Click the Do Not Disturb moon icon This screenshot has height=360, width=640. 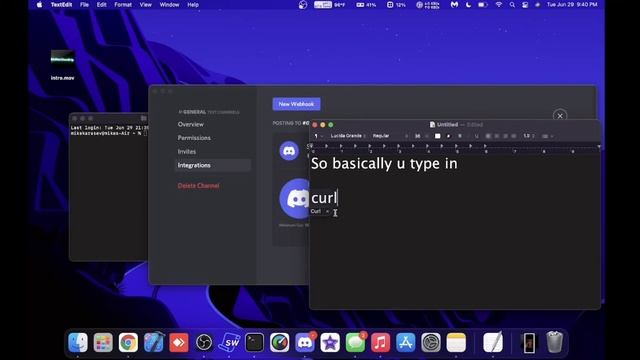point(468,5)
